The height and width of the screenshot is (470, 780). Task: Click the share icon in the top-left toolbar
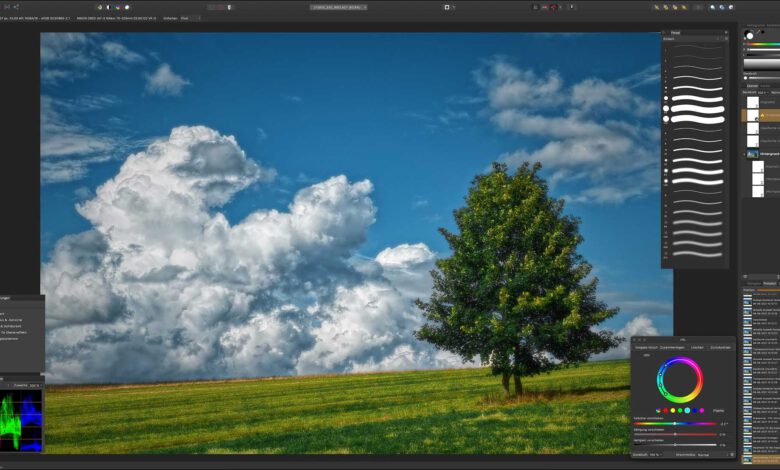coord(16,6)
